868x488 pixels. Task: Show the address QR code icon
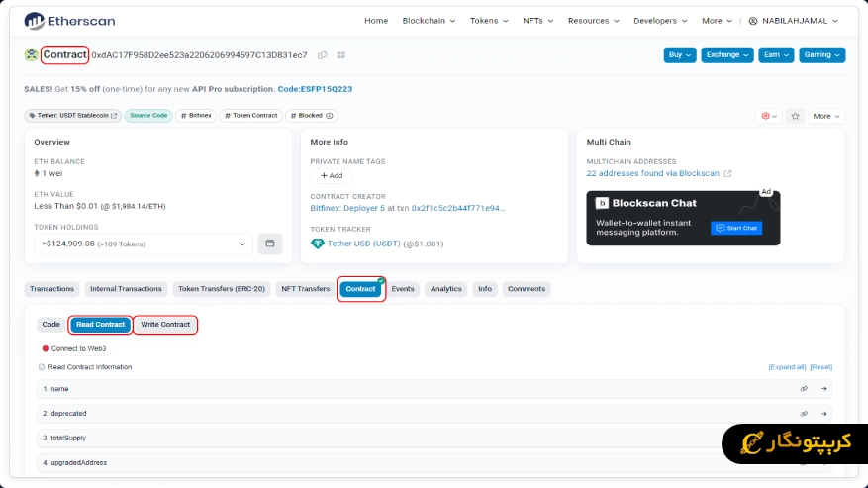point(341,55)
